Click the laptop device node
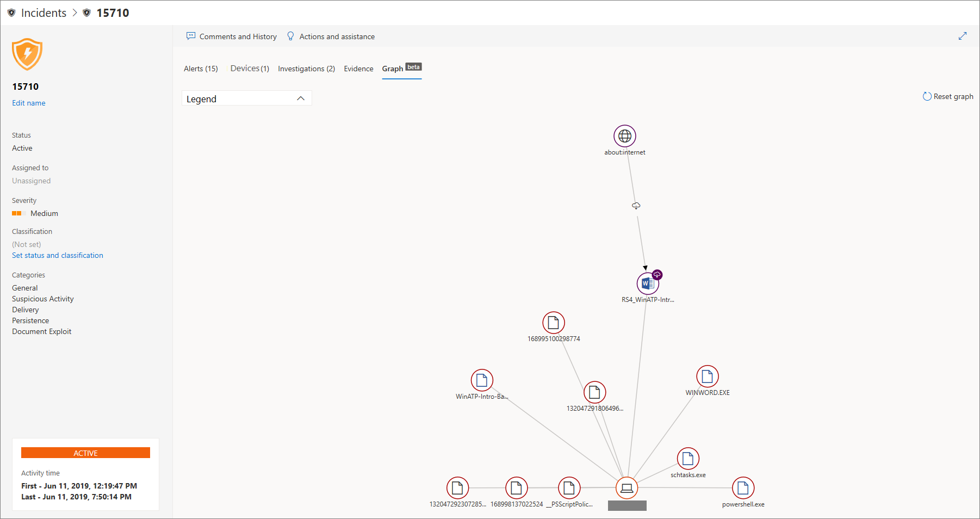 (627, 488)
